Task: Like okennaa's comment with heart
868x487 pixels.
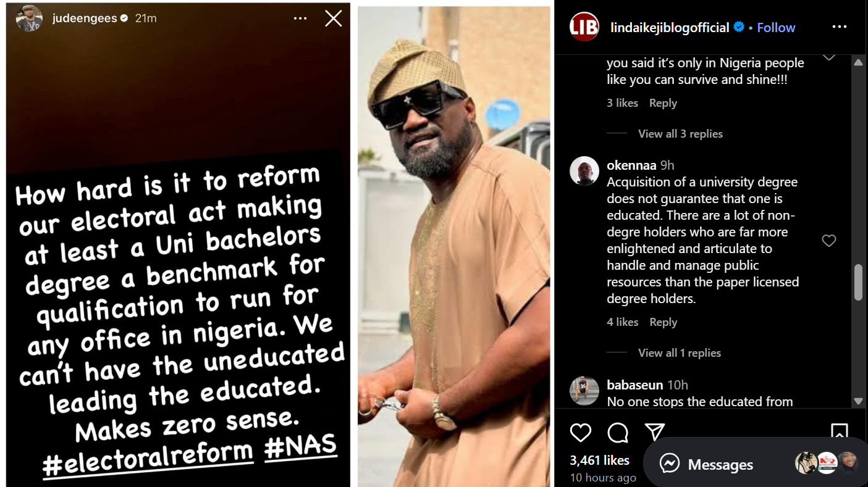Action: click(829, 241)
